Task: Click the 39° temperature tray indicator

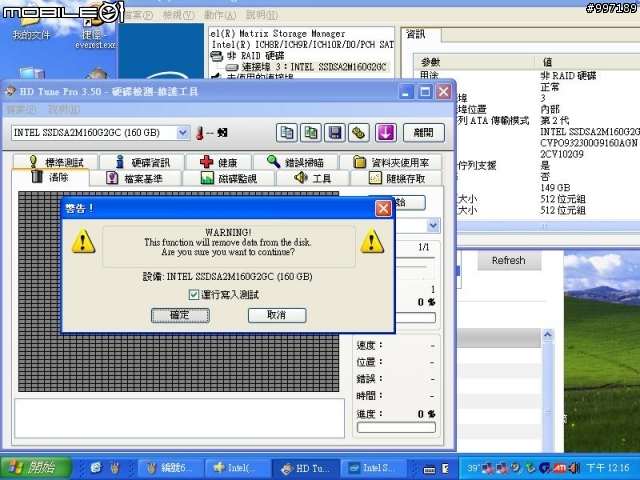Action: tap(473, 468)
